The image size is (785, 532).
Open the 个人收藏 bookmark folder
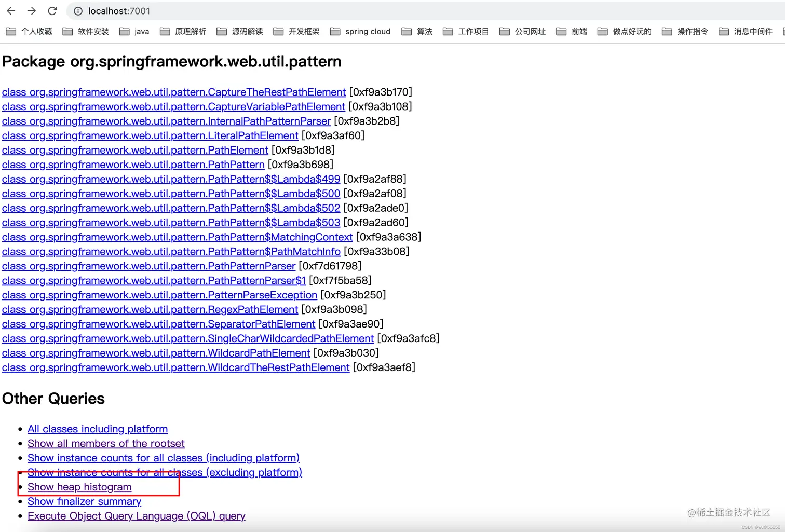point(29,32)
